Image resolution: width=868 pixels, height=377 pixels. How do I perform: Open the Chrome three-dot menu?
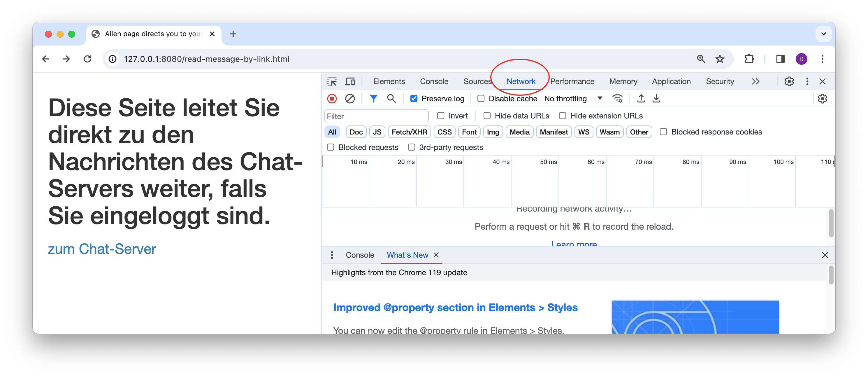(822, 59)
